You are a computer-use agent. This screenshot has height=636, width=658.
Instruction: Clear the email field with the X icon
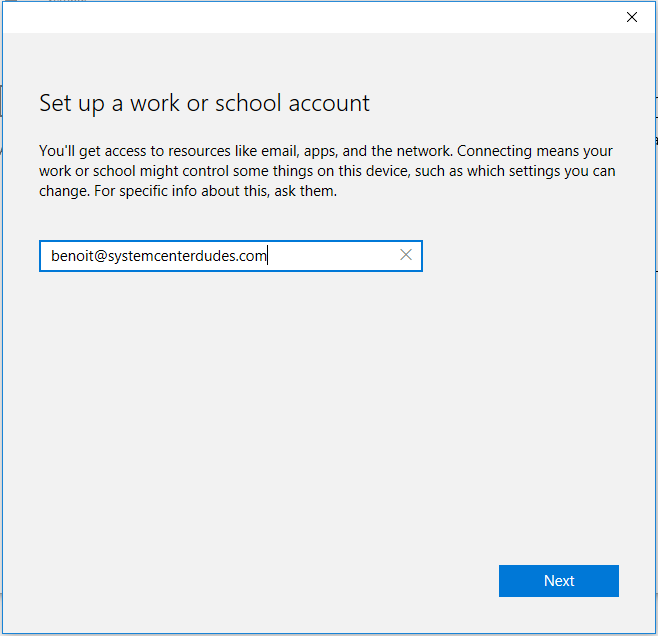tap(406, 255)
